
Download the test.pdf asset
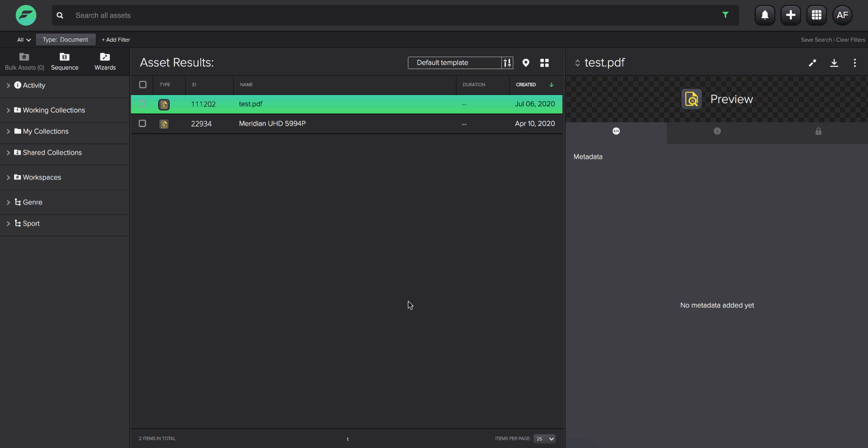pyautogui.click(x=834, y=63)
